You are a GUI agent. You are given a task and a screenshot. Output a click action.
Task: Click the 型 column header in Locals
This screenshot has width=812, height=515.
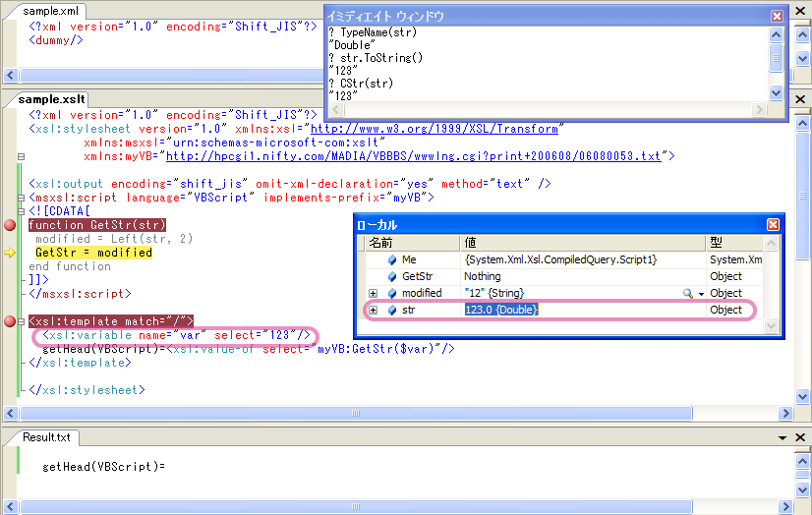[734, 243]
